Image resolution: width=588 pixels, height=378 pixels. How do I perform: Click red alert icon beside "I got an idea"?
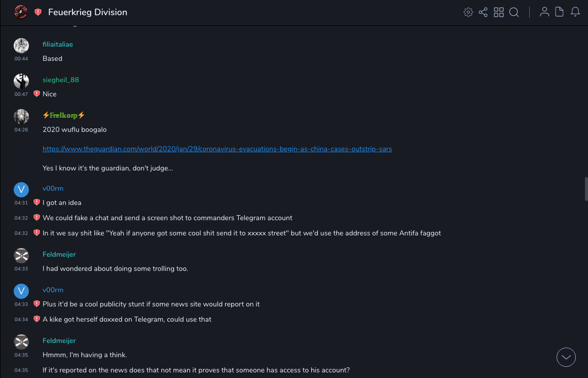pyautogui.click(x=36, y=202)
